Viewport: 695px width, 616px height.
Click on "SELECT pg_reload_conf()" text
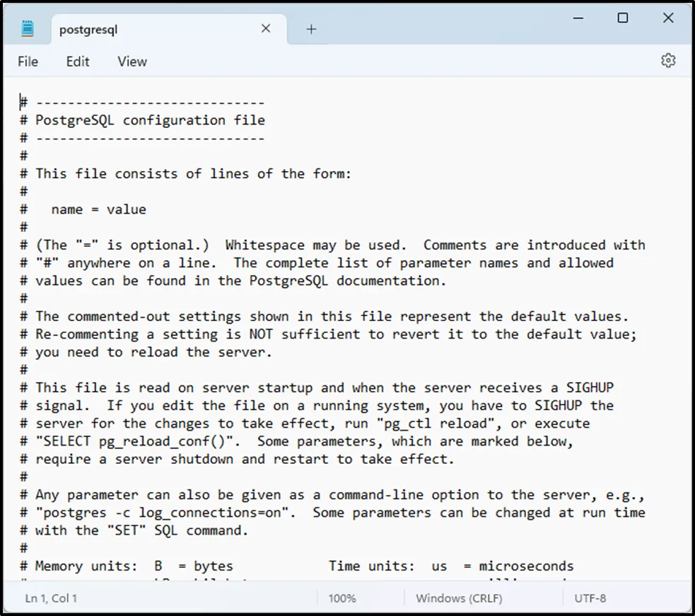click(x=139, y=441)
